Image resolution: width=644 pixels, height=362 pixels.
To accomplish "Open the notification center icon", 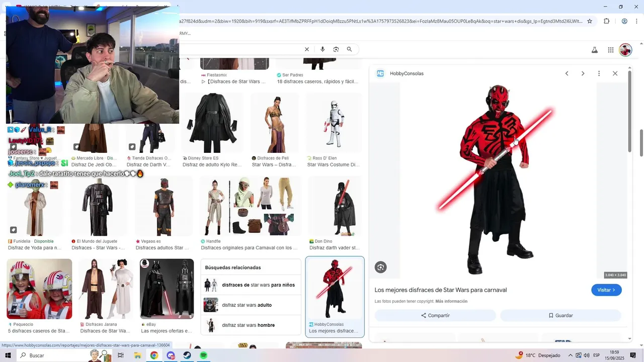I will (633, 355).
